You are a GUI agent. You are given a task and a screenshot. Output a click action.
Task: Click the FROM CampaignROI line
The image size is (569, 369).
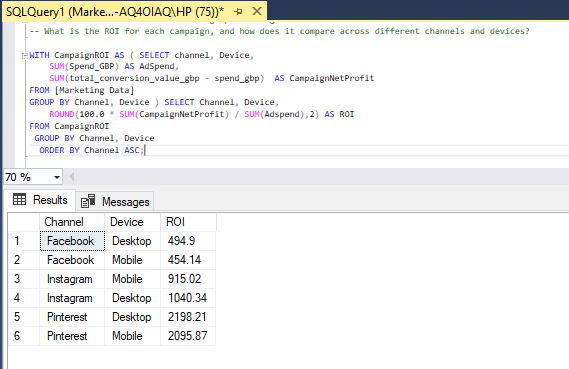(69, 126)
